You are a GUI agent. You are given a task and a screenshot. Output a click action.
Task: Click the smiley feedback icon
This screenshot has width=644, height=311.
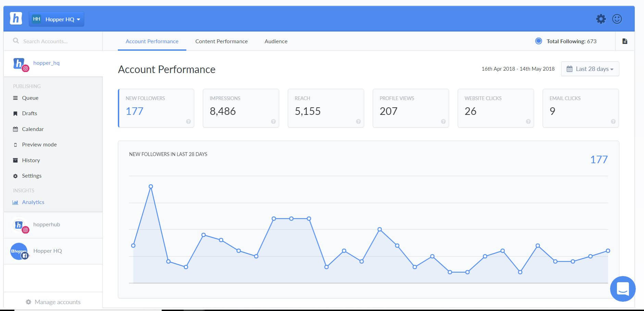click(x=617, y=19)
